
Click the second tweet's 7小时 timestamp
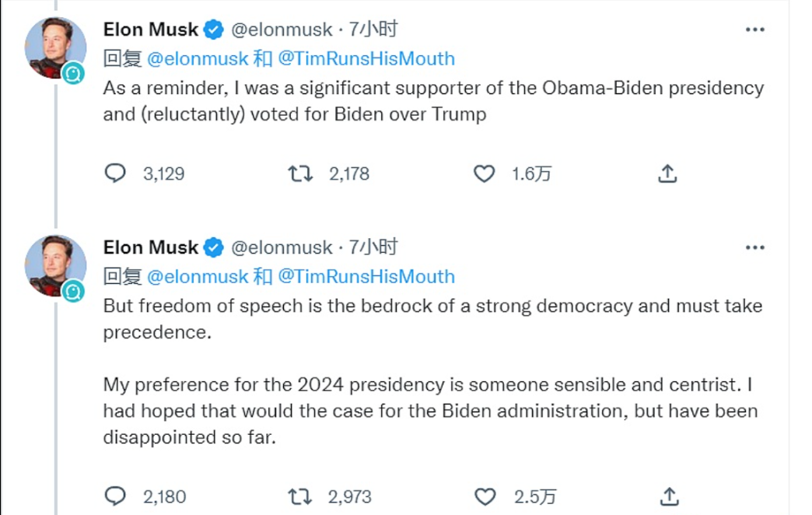coord(373,247)
